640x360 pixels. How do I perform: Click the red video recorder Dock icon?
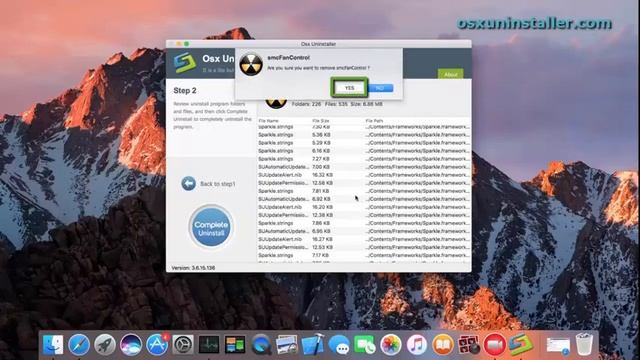coord(495,345)
